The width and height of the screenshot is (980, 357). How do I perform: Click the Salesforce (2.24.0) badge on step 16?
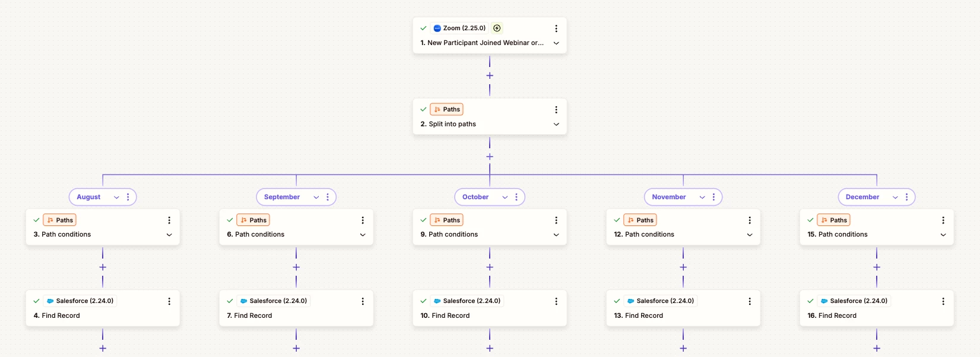854,301
